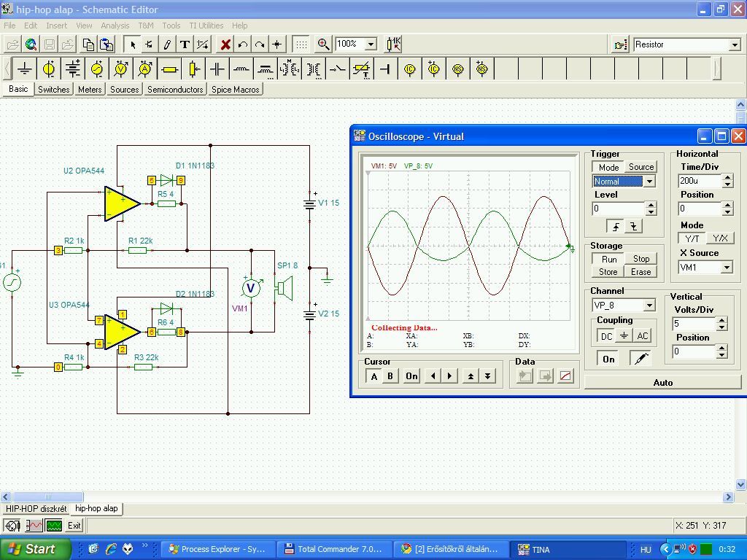Toggle the cursor On button

[x=411, y=376]
